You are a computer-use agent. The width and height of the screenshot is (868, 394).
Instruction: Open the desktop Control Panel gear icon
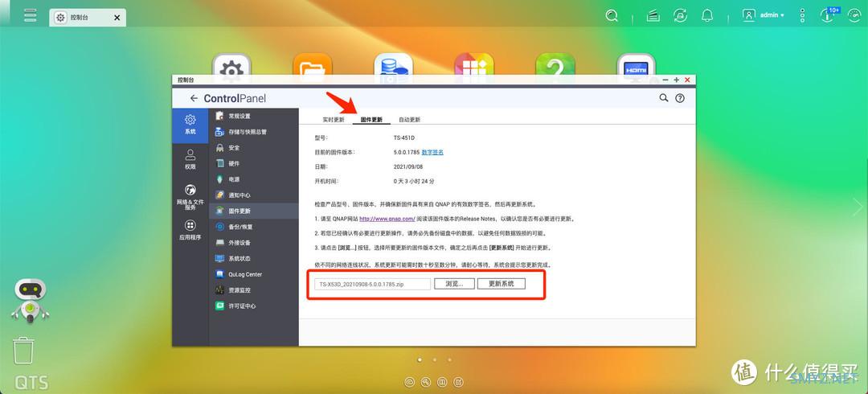point(231,66)
